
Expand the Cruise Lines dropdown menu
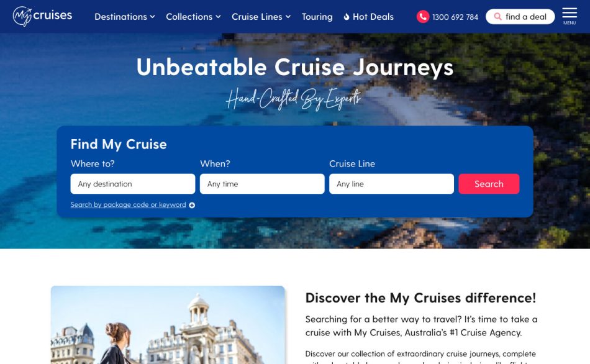(x=261, y=17)
